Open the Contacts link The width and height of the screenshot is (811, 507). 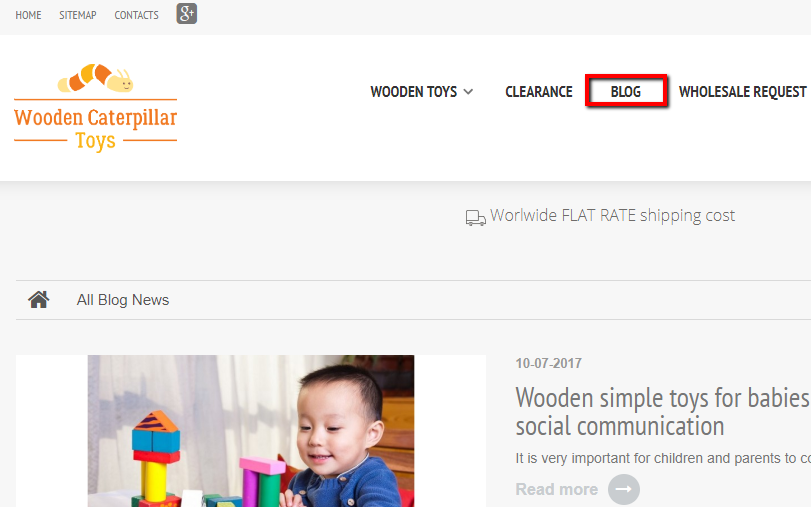[137, 15]
